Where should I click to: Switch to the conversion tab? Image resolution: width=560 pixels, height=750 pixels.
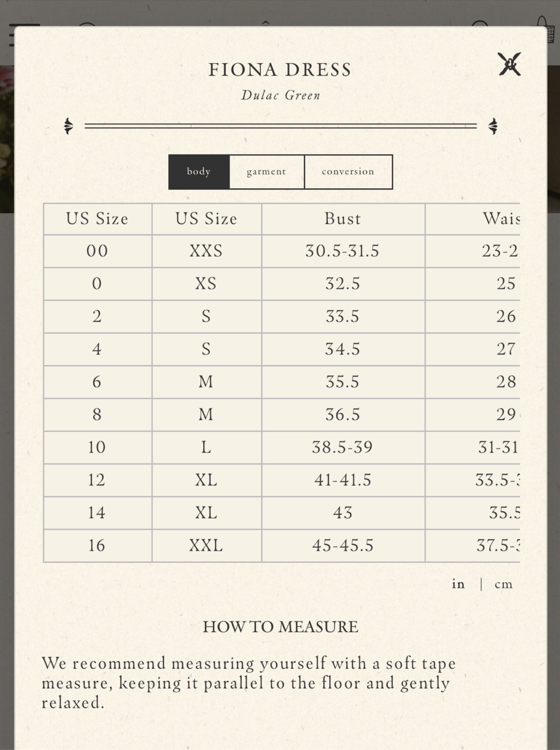pos(348,172)
